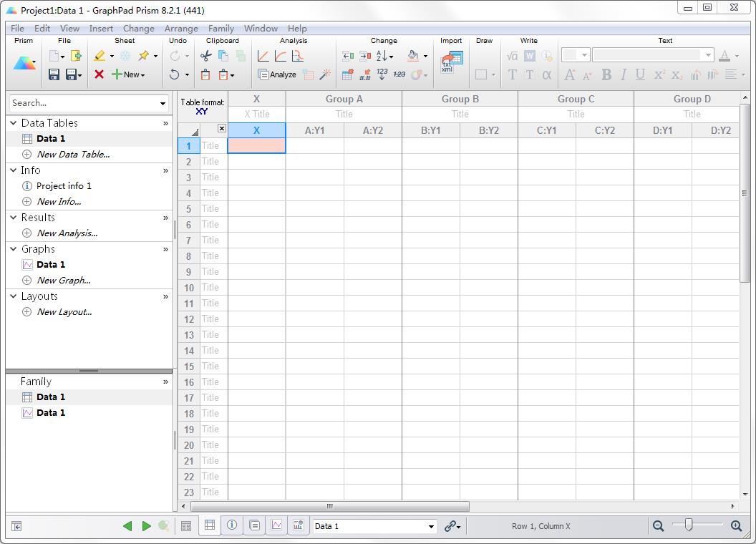This screenshot has height=544, width=756.
Task: Click the strikethrough 1.23 exclude values icon
Action: click(399, 74)
